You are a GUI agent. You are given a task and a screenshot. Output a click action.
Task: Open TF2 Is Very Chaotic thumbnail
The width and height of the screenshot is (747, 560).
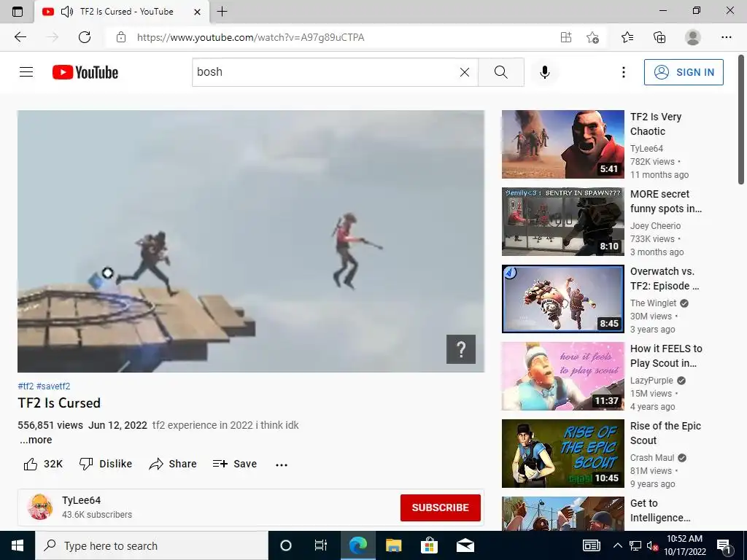pyautogui.click(x=562, y=144)
